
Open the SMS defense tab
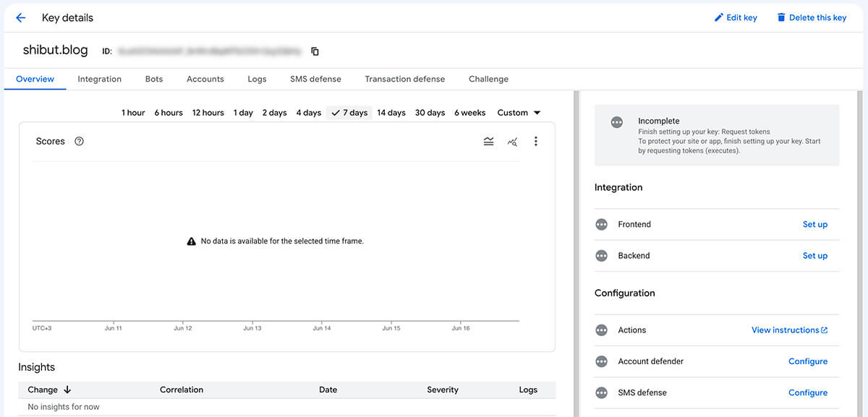click(x=315, y=79)
